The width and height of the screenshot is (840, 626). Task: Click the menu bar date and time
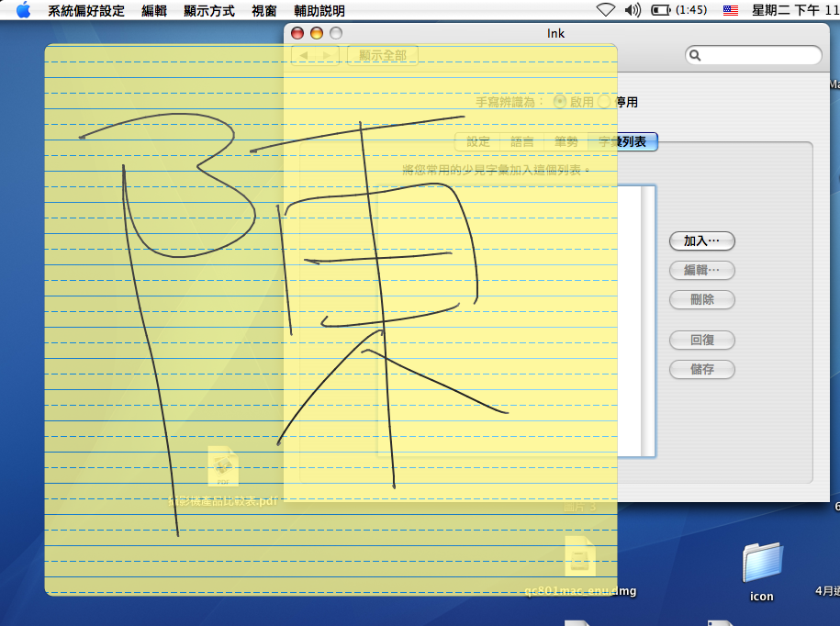[796, 10]
